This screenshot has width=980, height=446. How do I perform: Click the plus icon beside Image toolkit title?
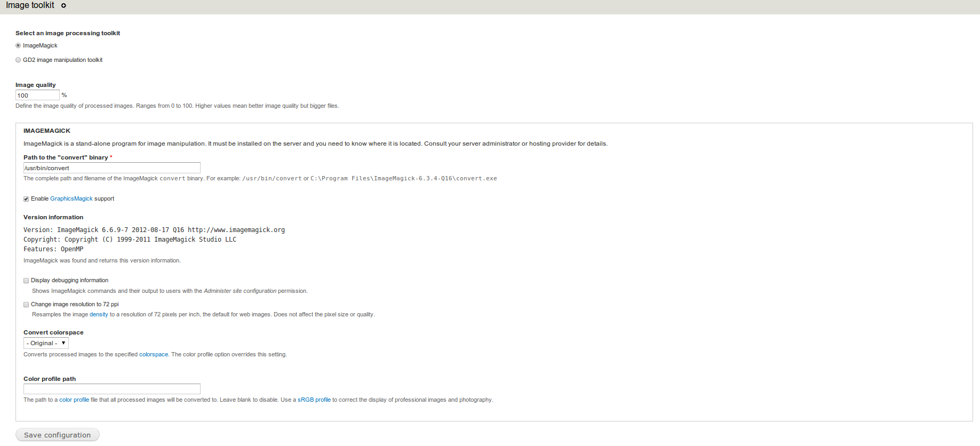63,6
